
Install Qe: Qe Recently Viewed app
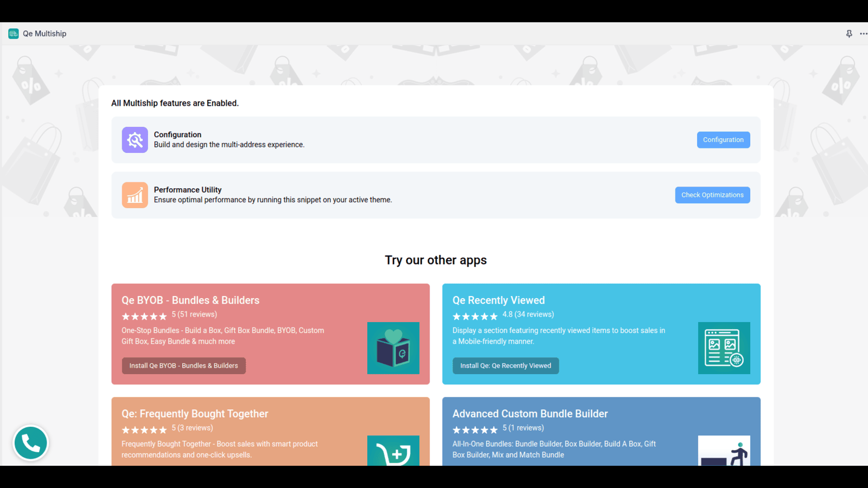point(505,365)
